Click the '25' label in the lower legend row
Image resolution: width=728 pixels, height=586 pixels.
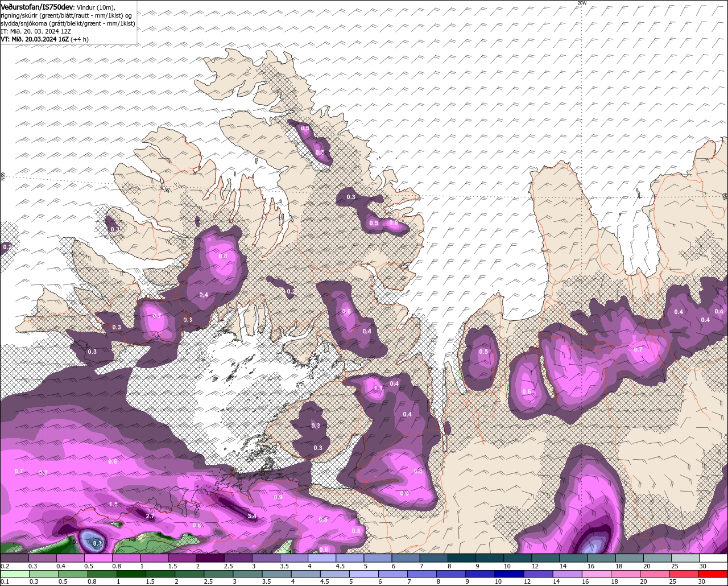pyautogui.click(x=673, y=581)
